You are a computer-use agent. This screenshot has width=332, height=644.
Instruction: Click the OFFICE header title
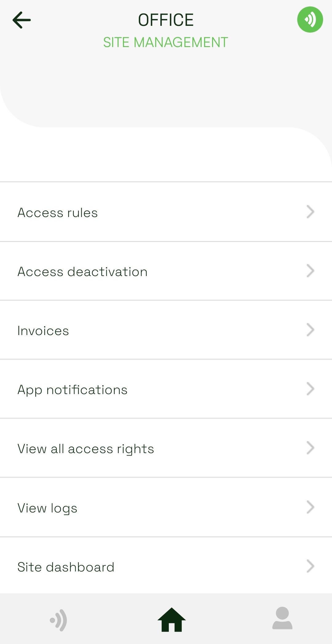[166, 20]
